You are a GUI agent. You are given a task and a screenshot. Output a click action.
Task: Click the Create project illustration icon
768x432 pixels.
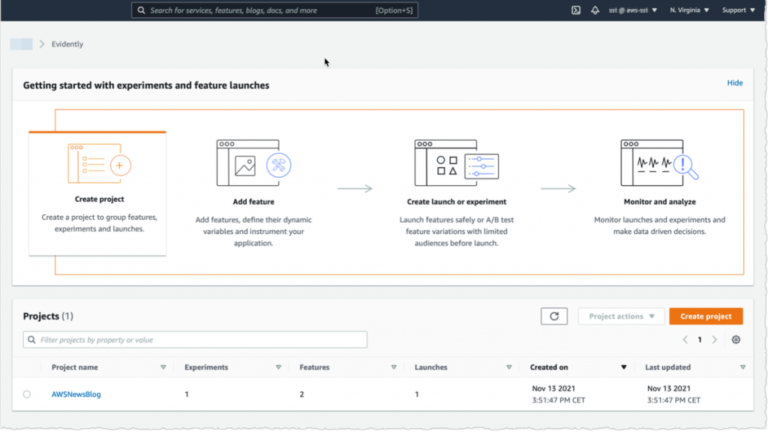99,164
